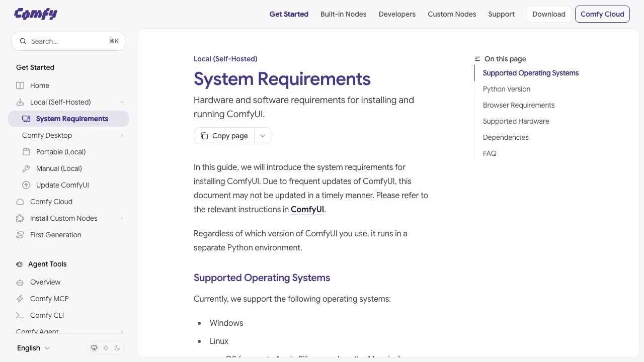Switch to the Custom Nodes tab
The width and height of the screenshot is (644, 362).
452,14
